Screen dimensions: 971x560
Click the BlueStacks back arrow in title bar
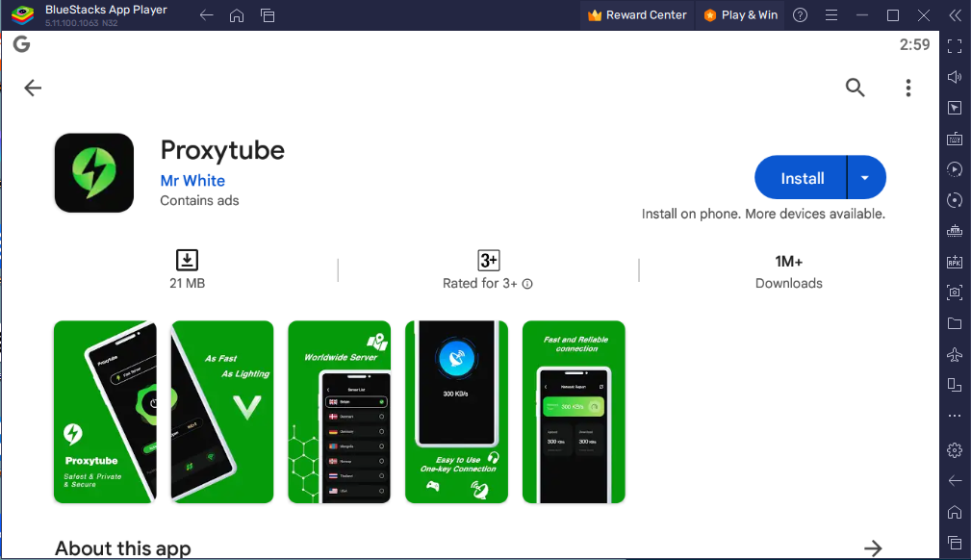coord(206,15)
